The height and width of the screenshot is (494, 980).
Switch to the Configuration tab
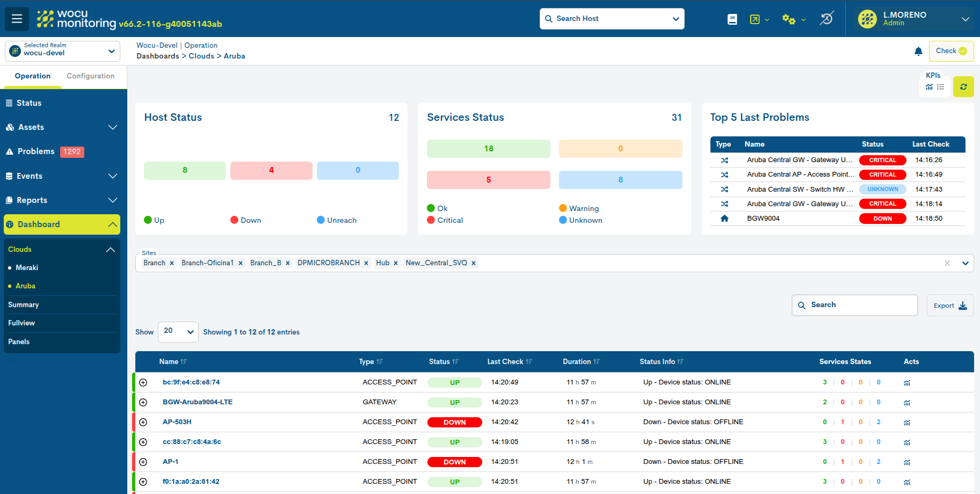click(x=90, y=76)
